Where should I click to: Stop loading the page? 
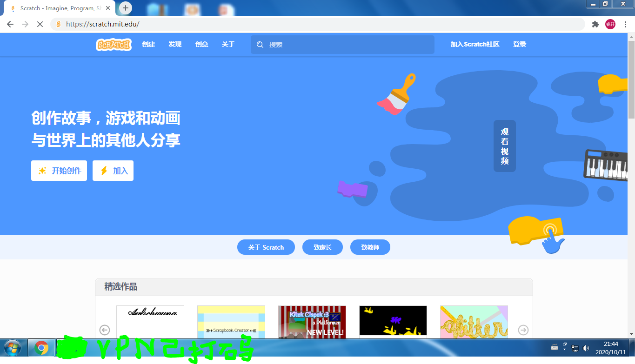40,24
